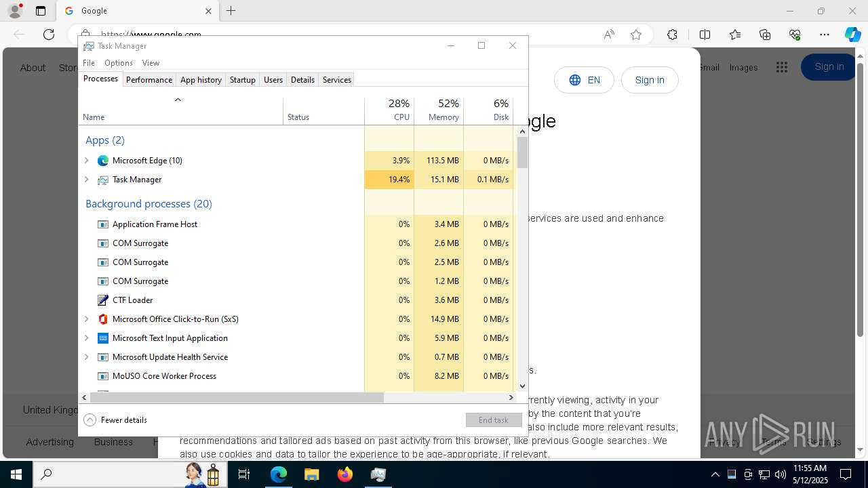Open Edge favorites list icon
The image size is (868, 488).
[x=735, y=35]
